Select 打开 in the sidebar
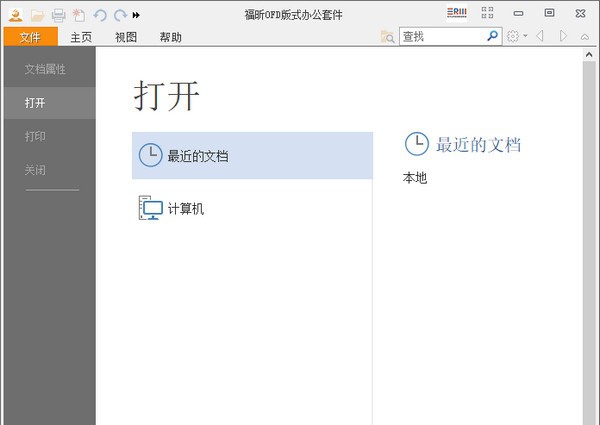Image resolution: width=600 pixels, height=425 pixels. coord(50,103)
